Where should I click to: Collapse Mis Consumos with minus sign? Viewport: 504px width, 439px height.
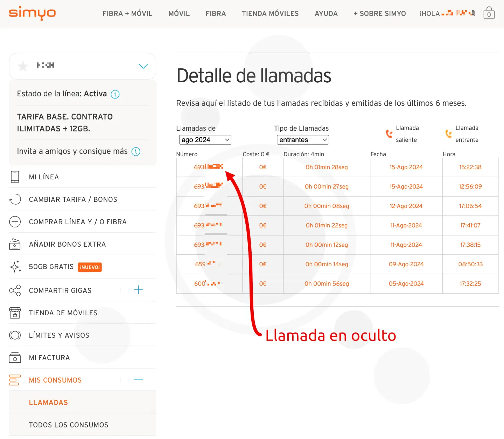[x=138, y=379]
